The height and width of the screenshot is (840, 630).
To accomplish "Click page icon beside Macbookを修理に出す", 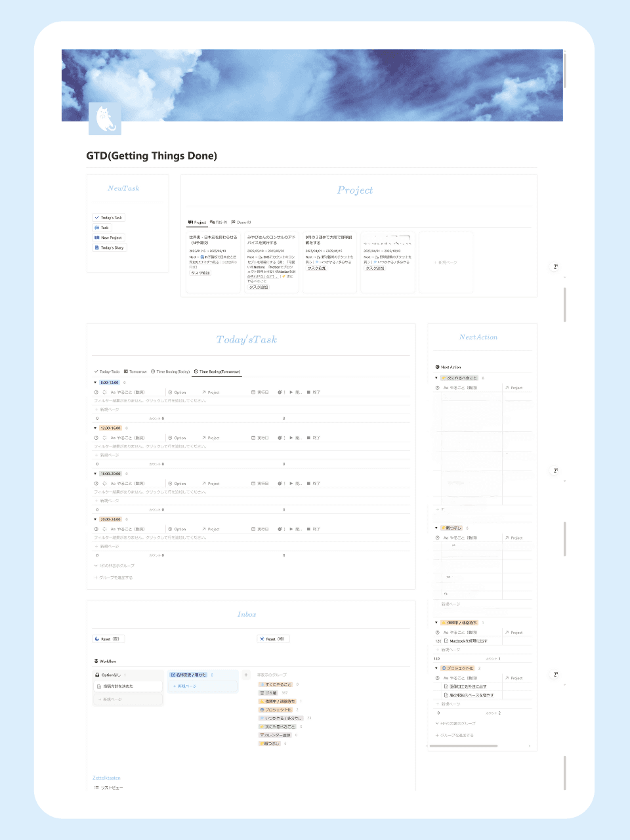I will click(446, 641).
